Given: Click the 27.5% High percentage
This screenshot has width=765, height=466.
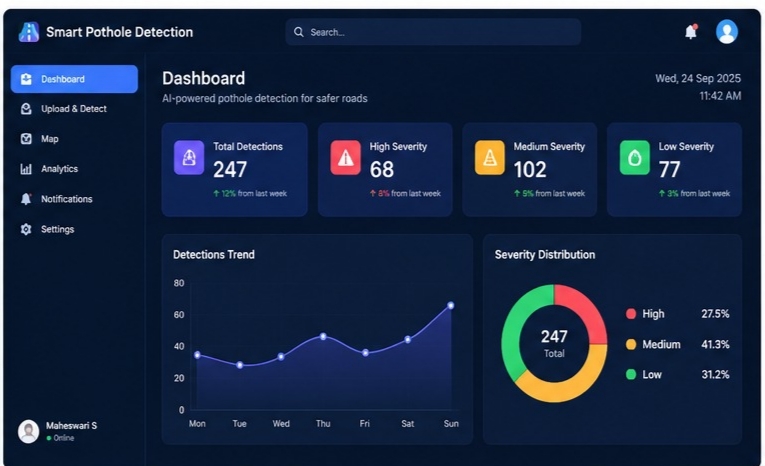Looking at the screenshot, I should (x=715, y=314).
